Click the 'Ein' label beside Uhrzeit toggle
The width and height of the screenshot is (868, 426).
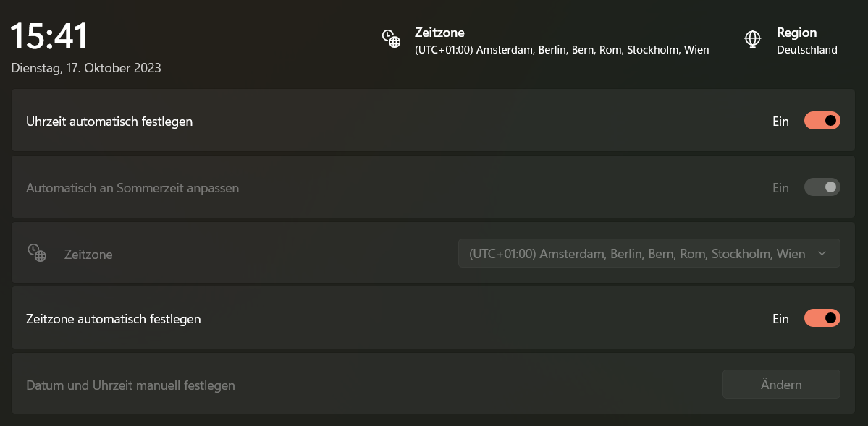click(x=780, y=122)
